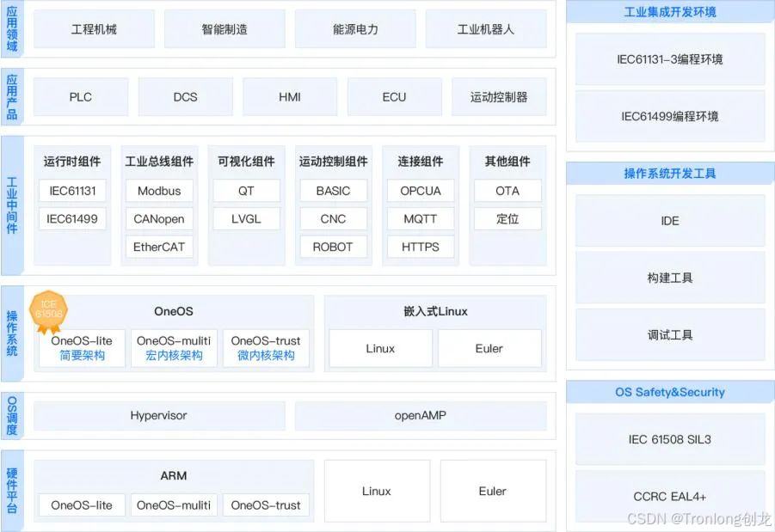Click the 构建工具 box
The image size is (775, 532).
(670, 278)
